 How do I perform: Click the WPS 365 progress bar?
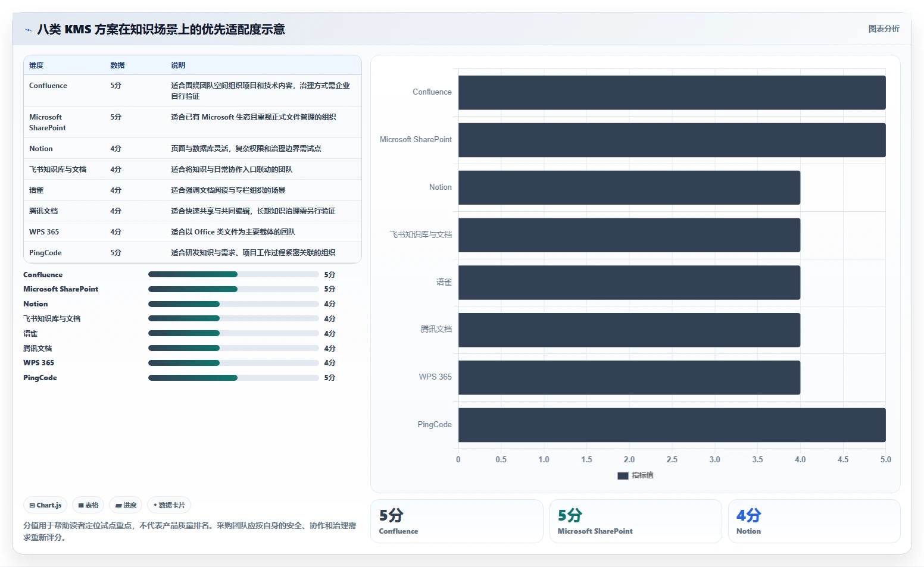pyautogui.click(x=233, y=363)
